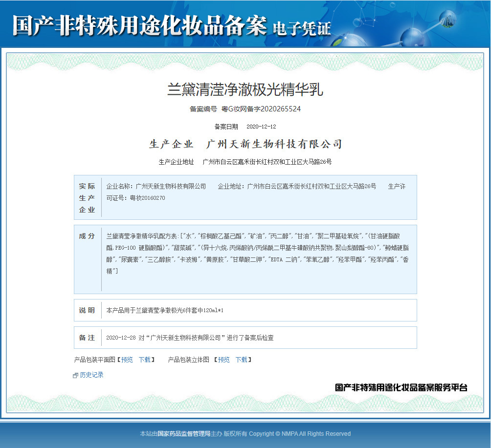Click 国家药品监督管理局 in the footer
The height and width of the screenshot is (448, 491).
click(184, 434)
